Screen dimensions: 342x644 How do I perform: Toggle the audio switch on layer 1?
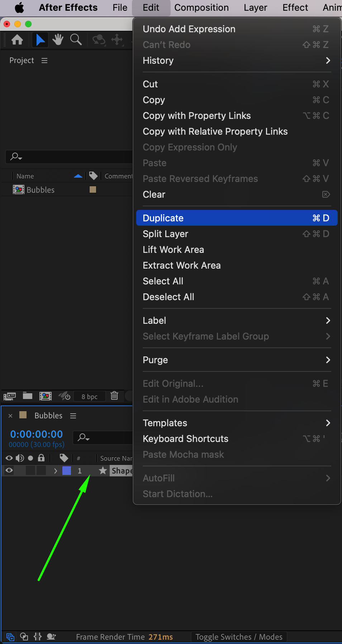pos(20,471)
